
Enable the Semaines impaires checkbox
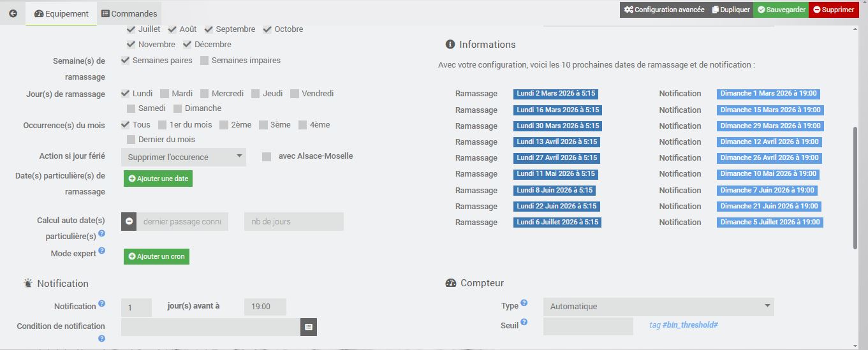point(205,61)
